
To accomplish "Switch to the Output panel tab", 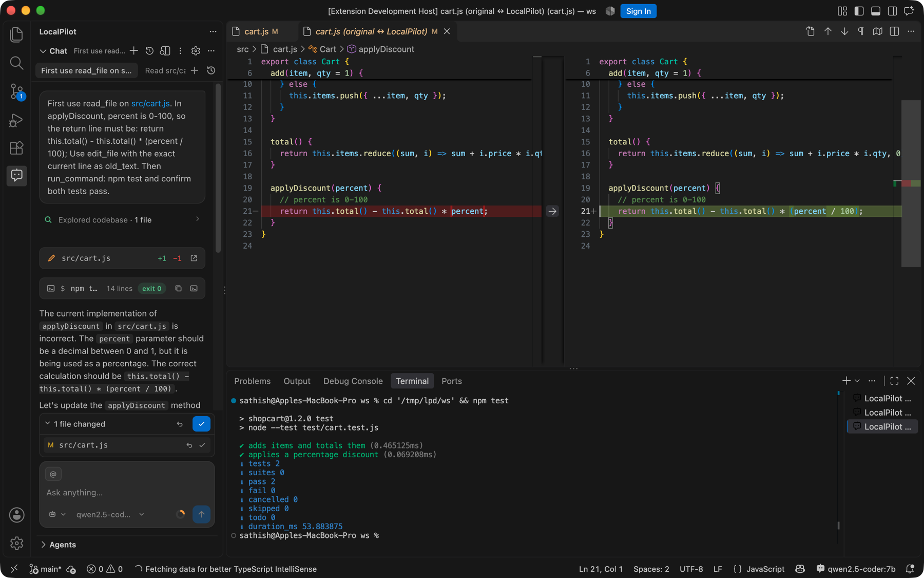I will 297,381.
